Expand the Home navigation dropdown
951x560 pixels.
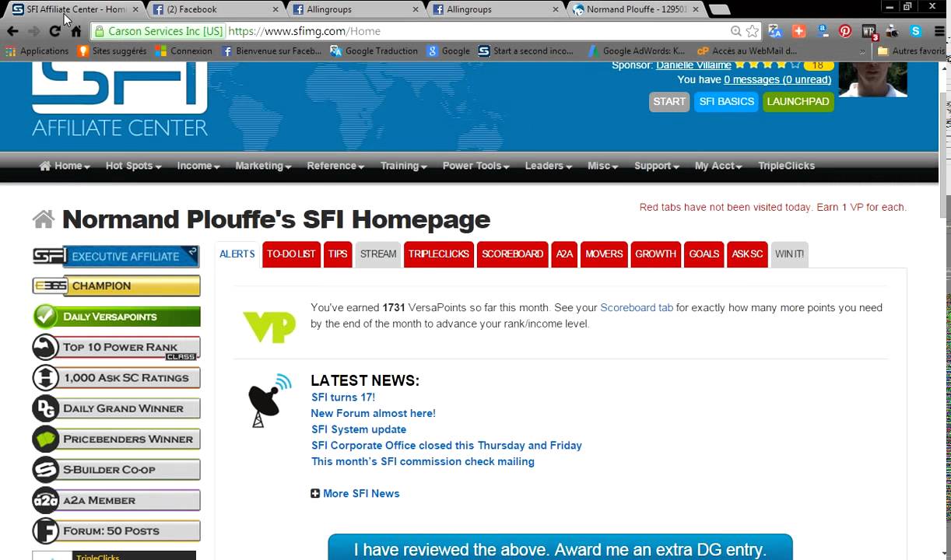click(65, 166)
